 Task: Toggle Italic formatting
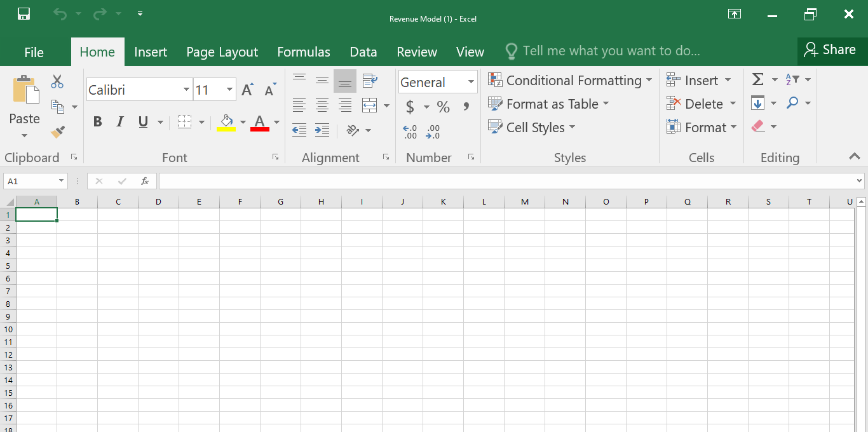click(120, 122)
